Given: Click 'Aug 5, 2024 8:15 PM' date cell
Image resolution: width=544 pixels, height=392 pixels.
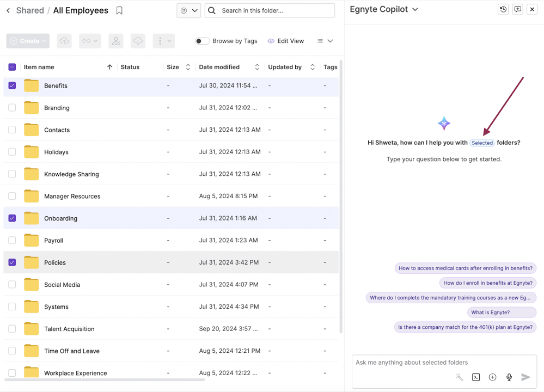Looking at the screenshot, I should (228, 196).
